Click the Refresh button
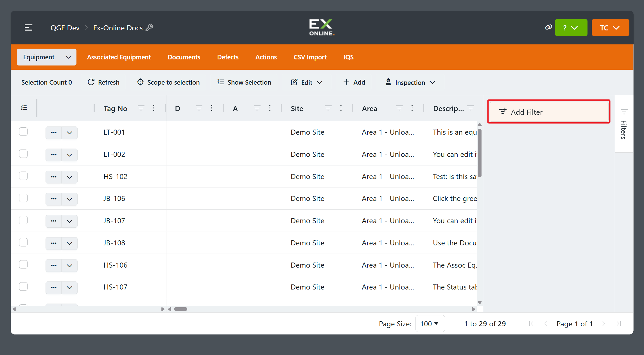 pos(103,82)
